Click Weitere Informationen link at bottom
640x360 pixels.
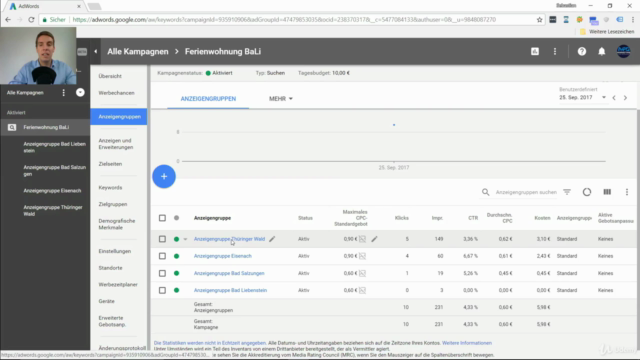[467, 343]
